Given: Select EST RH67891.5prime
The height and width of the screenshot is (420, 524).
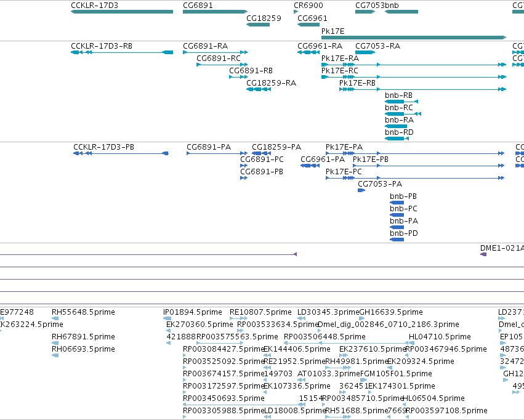Looking at the screenshot, I should pyautogui.click(x=83, y=337).
